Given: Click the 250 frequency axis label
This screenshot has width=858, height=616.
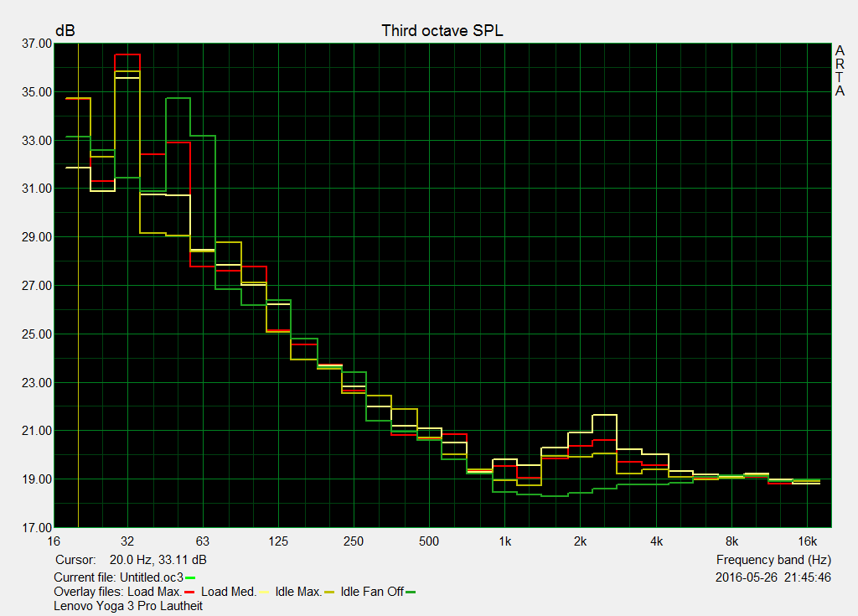Looking at the screenshot, I should [x=354, y=541].
